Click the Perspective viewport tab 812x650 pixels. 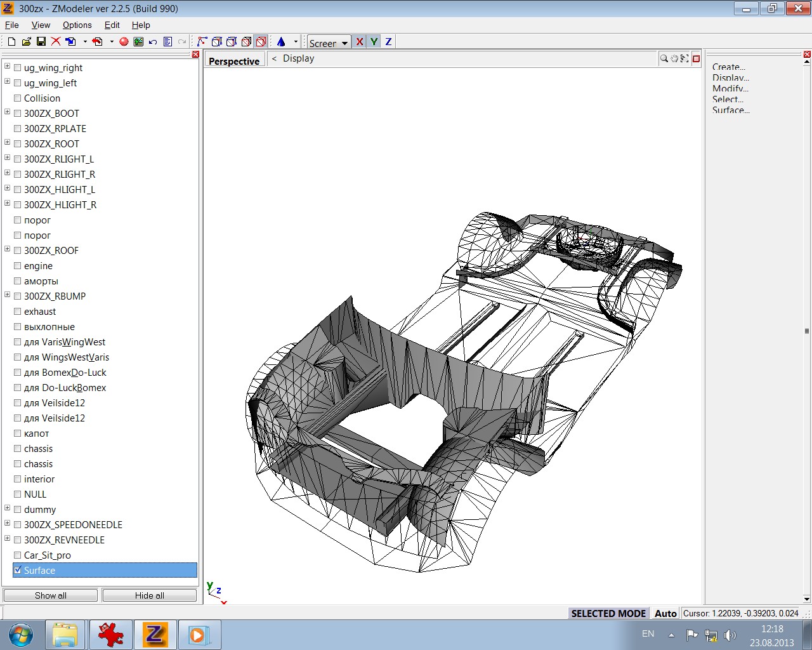(233, 61)
